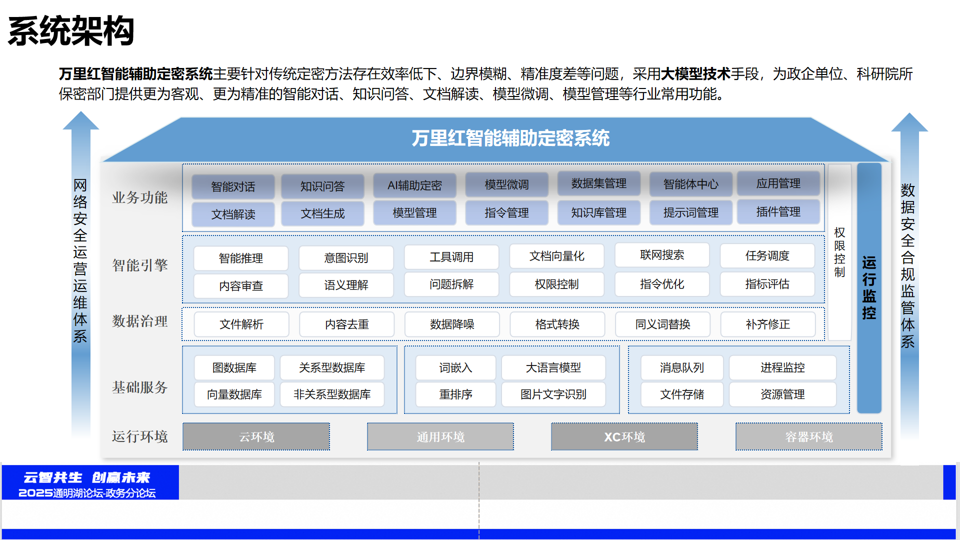Click the 万里红智能辅助定密系统 roof banner
Viewport: 960px width, 540px height.
510,139
